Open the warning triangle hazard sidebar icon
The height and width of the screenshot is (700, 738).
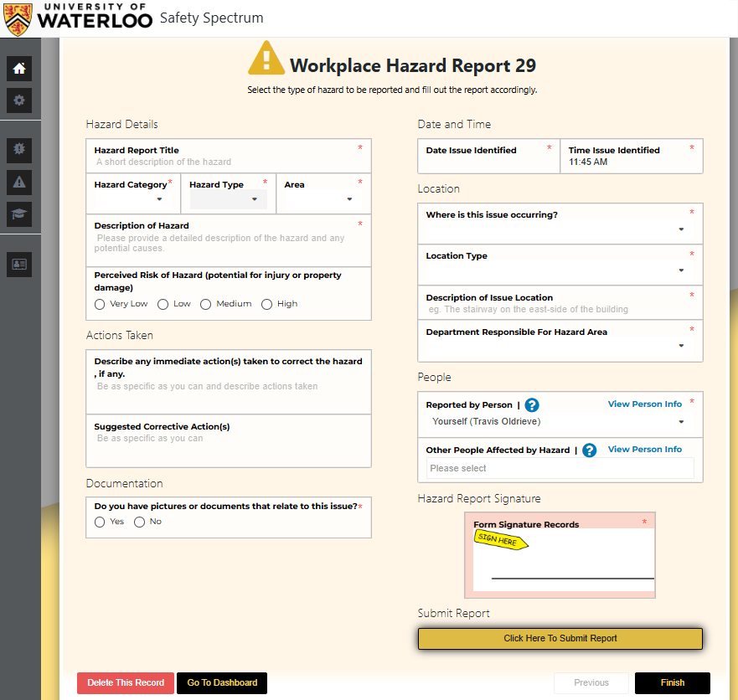tap(19, 182)
